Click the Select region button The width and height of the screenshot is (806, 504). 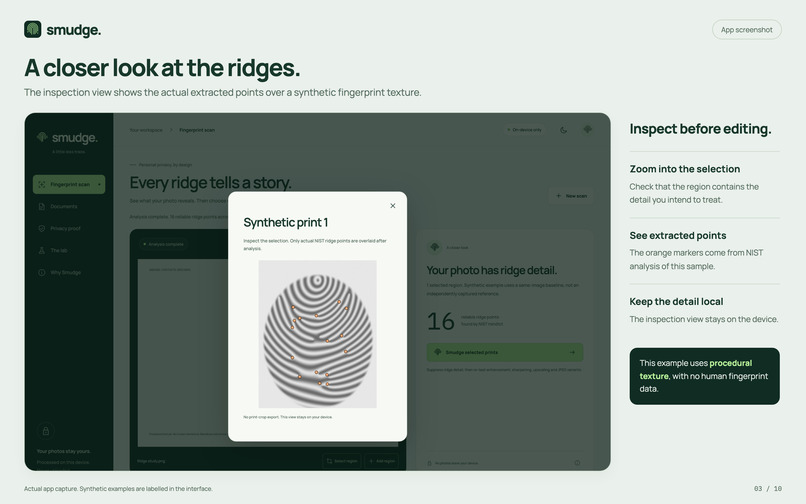[342, 461]
